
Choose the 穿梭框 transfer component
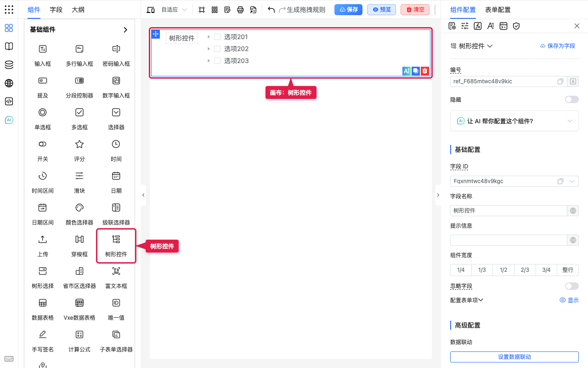point(79,246)
